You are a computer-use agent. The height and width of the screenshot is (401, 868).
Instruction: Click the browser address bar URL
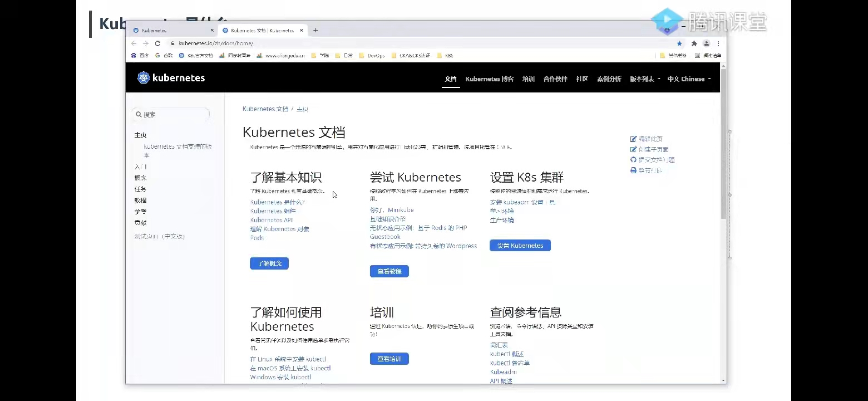[x=216, y=43]
